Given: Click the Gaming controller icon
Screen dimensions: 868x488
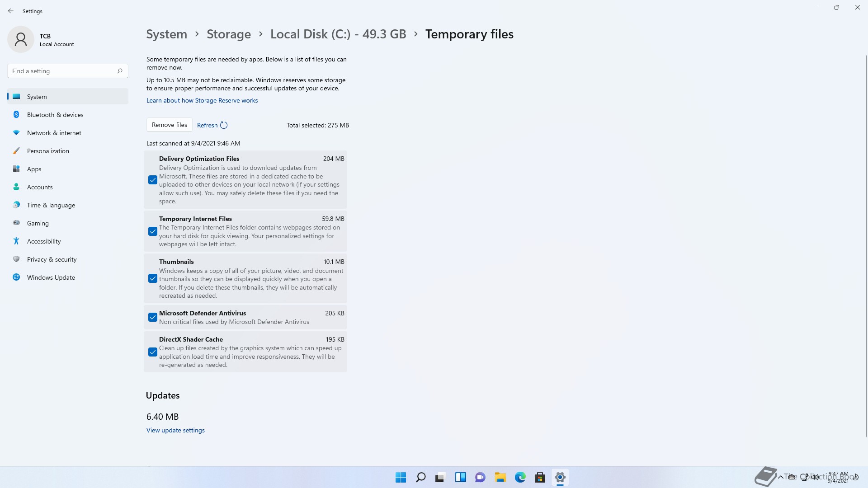Looking at the screenshot, I should click(16, 223).
